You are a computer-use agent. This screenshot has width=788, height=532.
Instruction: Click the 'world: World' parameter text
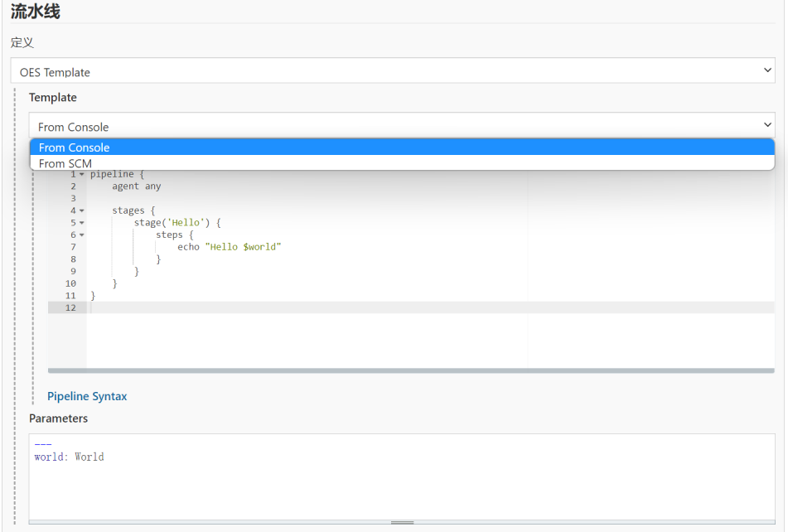pyautogui.click(x=69, y=457)
